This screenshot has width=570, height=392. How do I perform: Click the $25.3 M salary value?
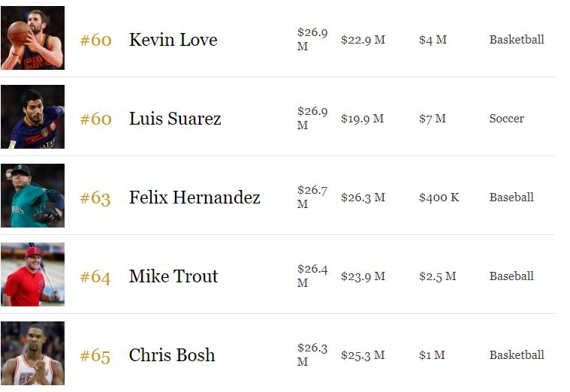(363, 355)
